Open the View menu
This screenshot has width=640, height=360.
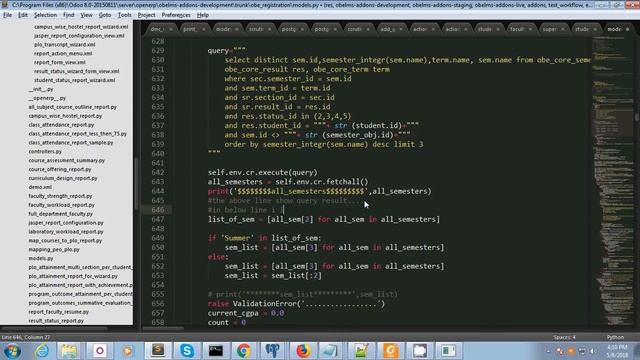(86, 15)
